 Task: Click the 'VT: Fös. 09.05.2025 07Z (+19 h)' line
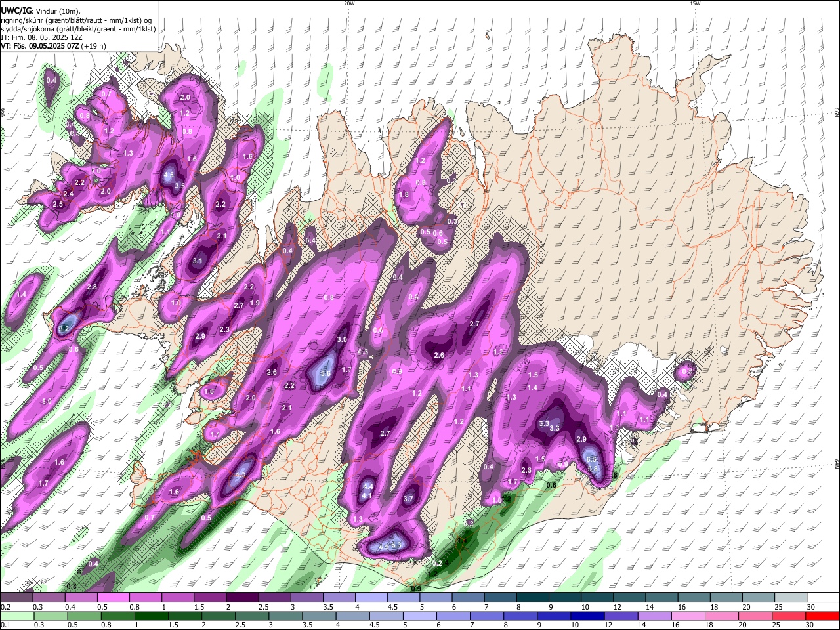[x=53, y=46]
